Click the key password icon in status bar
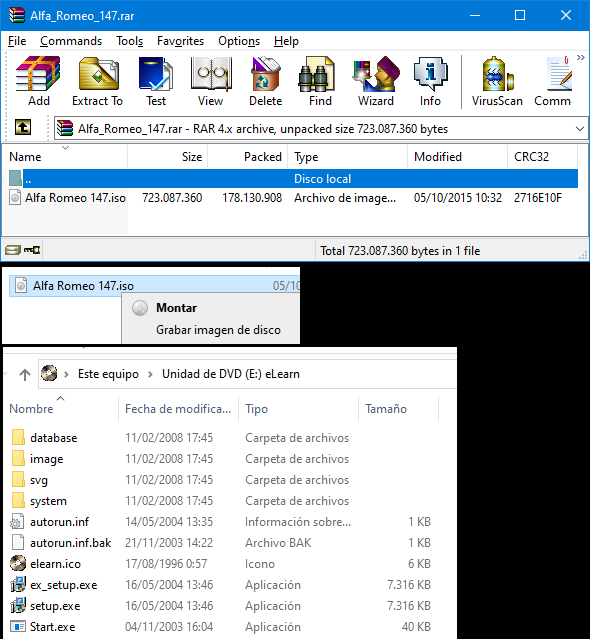Image resolution: width=590 pixels, height=639 pixels. (x=32, y=250)
